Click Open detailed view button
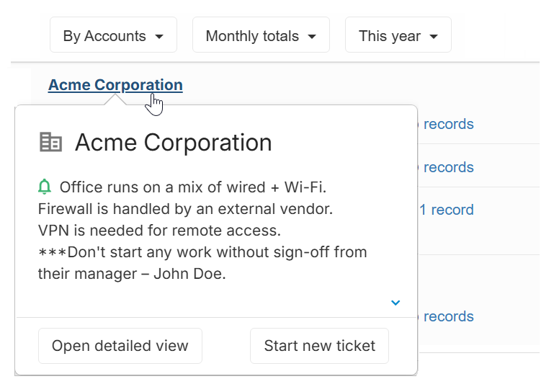The width and height of the screenshot is (554, 392). click(x=120, y=346)
